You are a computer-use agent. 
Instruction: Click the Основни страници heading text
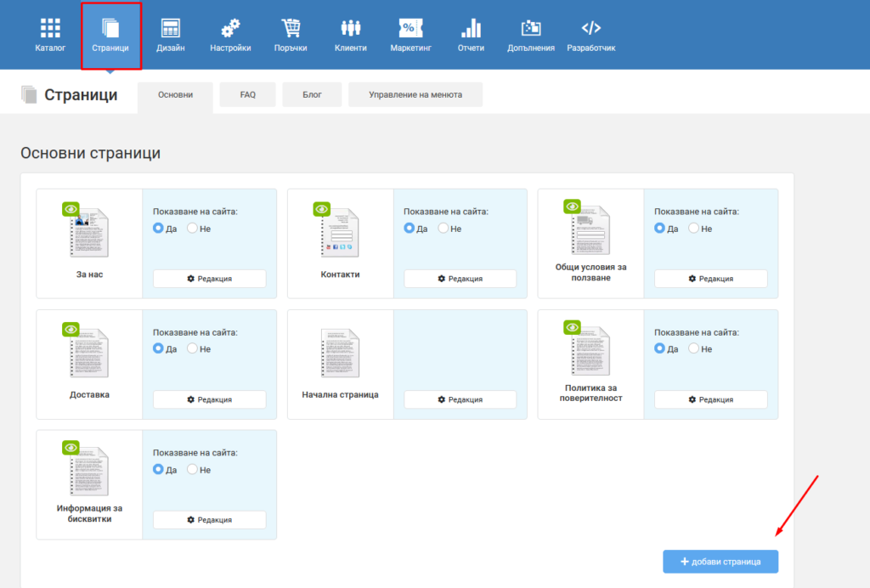[x=90, y=153]
